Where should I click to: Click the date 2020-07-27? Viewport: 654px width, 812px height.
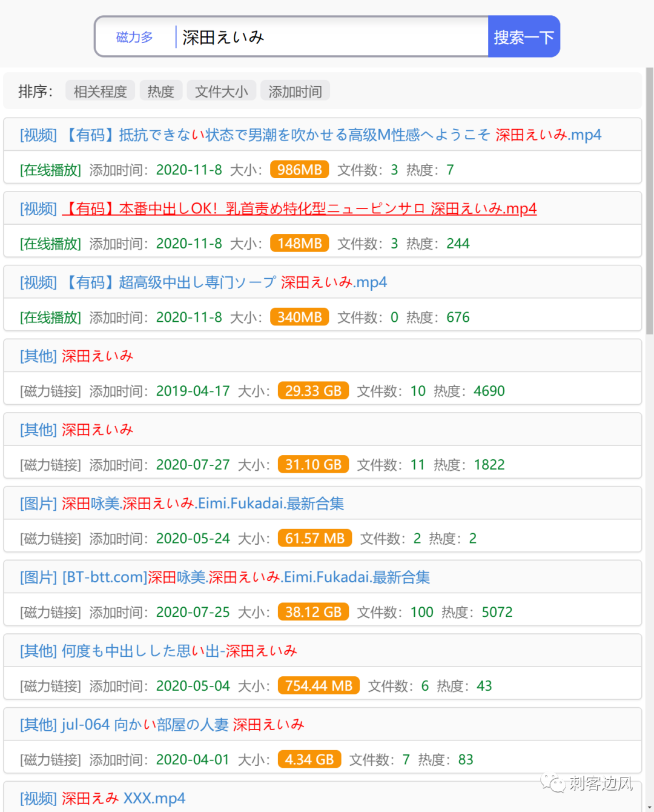tap(193, 465)
